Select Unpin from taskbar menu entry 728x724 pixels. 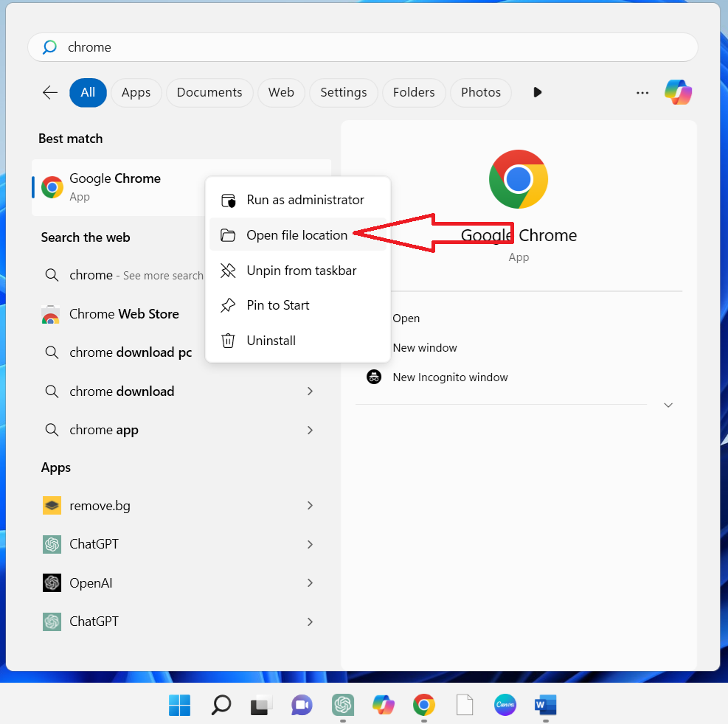tap(298, 271)
